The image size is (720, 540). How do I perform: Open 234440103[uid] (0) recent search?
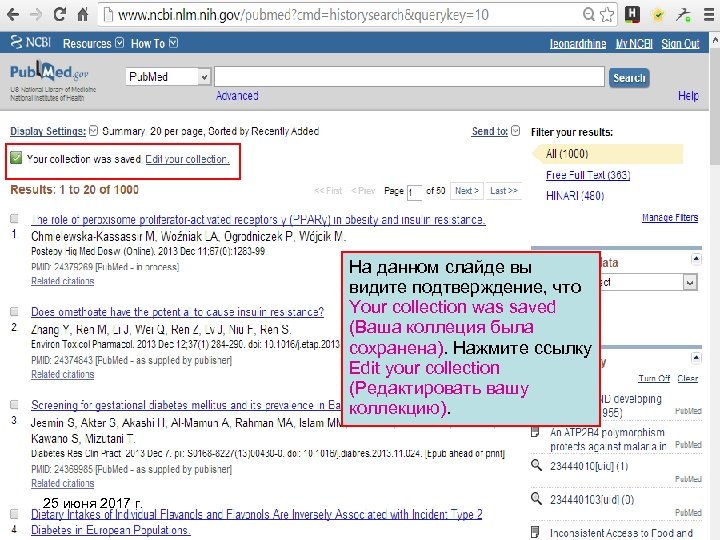(592, 500)
